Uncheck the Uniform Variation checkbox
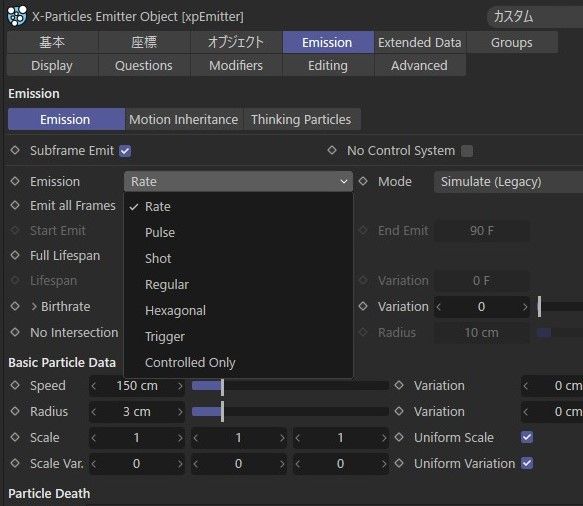 tap(527, 463)
